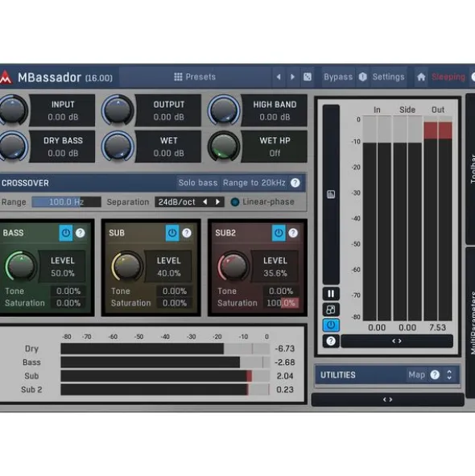Viewport: 475px width, 476px height.
Task: Collapse the meter panel with arrows bar
Action: (397, 341)
